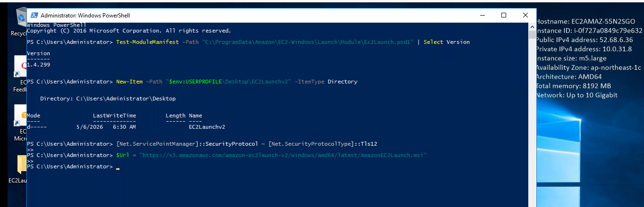Click the Test-ModuleManifest command text
The image size is (644, 207).
pyautogui.click(x=147, y=42)
